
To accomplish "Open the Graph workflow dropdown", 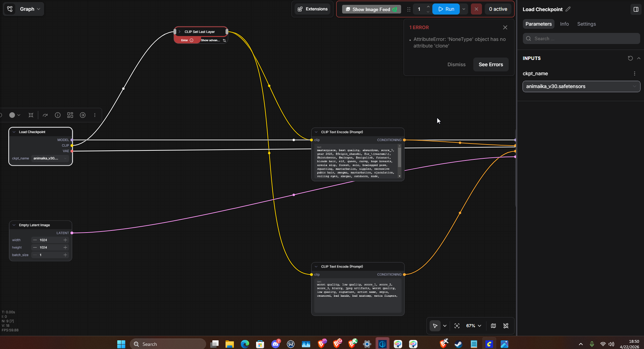I will pyautogui.click(x=30, y=9).
